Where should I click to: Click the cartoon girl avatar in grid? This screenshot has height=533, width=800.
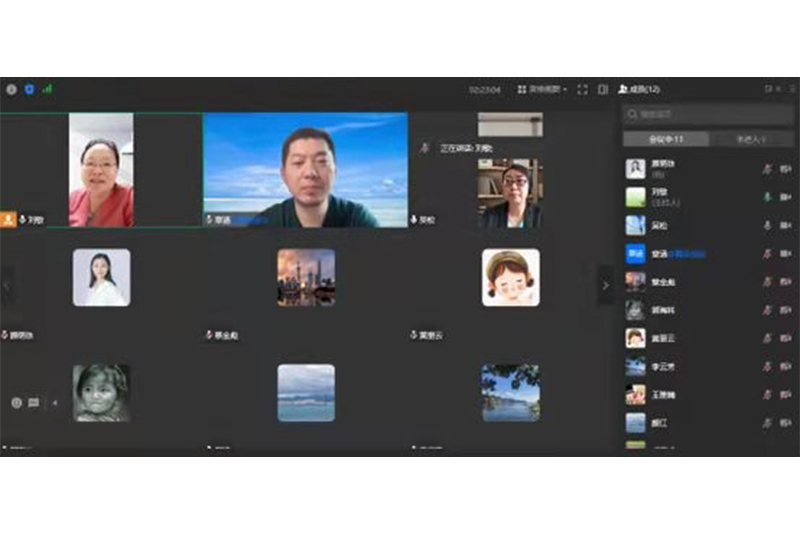click(511, 277)
